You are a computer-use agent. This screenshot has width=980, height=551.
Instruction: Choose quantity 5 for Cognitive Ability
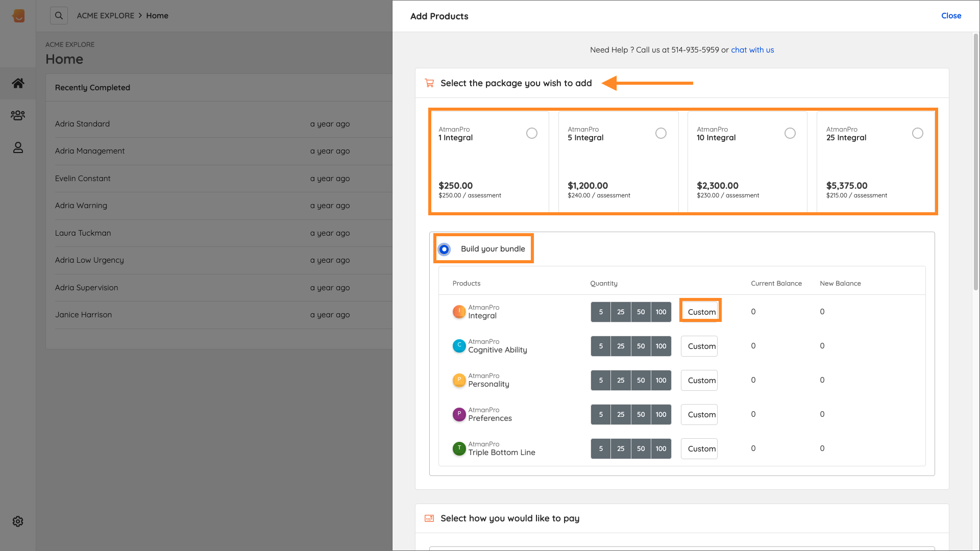tap(601, 346)
